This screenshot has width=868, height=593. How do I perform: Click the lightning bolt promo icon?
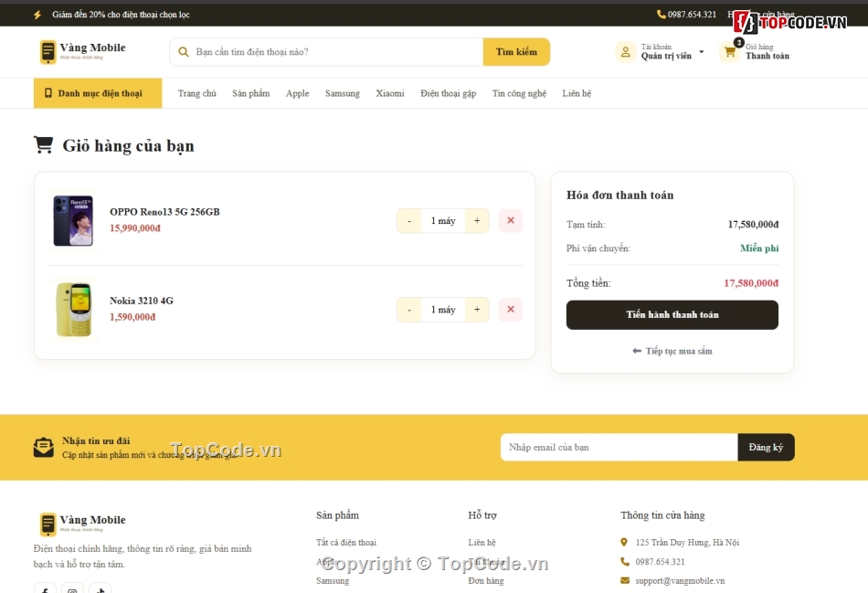[x=37, y=15]
